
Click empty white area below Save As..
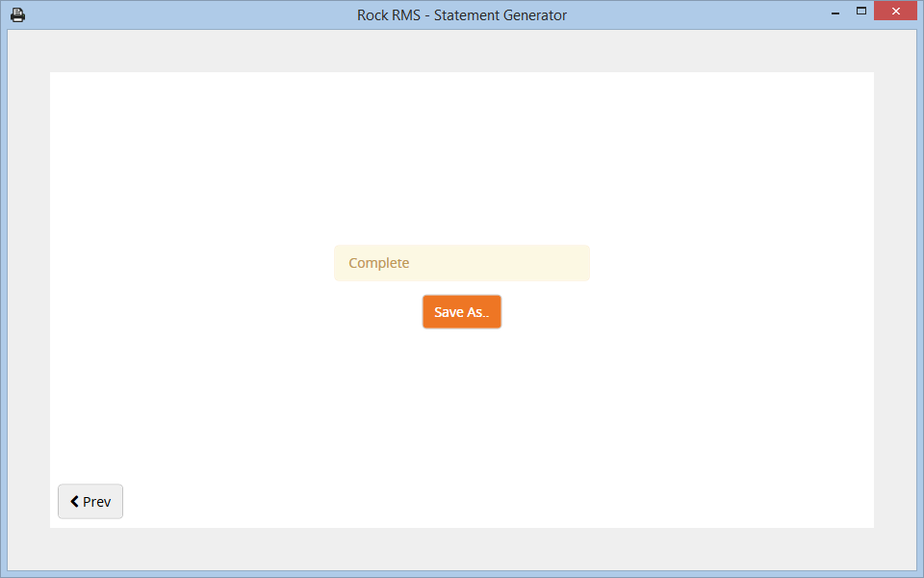click(462, 424)
